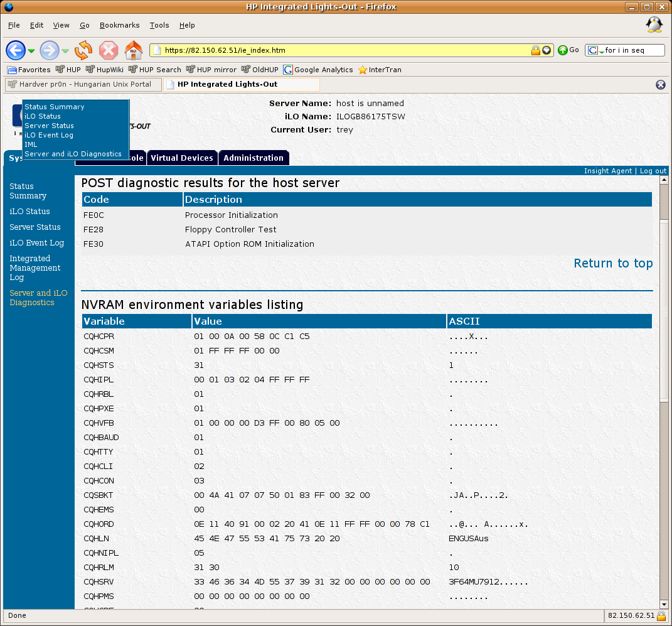
Task: Open Status Summary in the sidebar
Action: [x=28, y=191]
